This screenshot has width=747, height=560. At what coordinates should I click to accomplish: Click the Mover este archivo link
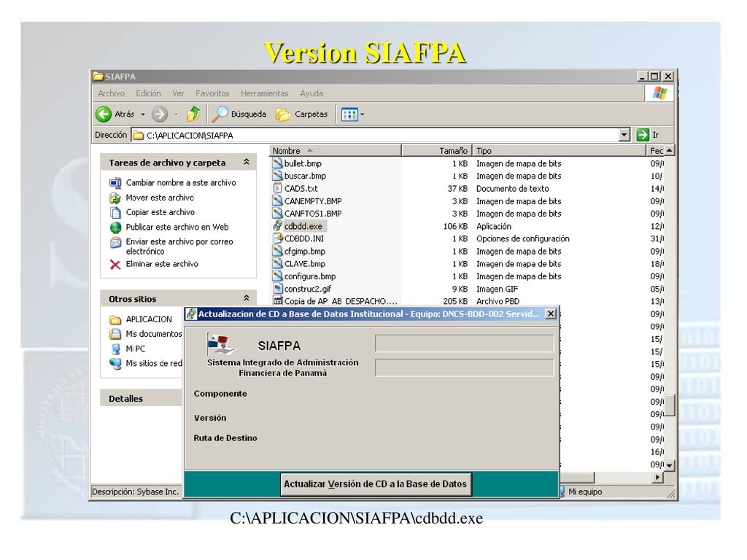160,198
